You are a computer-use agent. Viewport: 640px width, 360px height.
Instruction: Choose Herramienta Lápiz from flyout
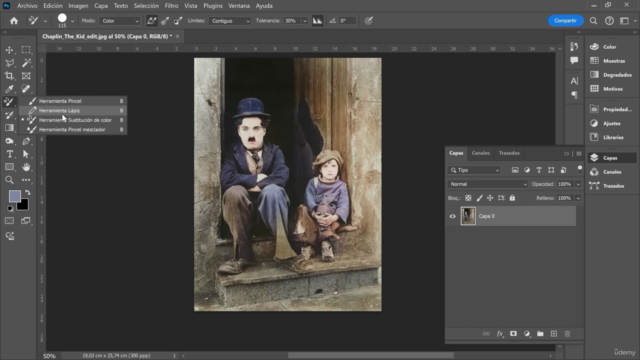(x=73, y=111)
